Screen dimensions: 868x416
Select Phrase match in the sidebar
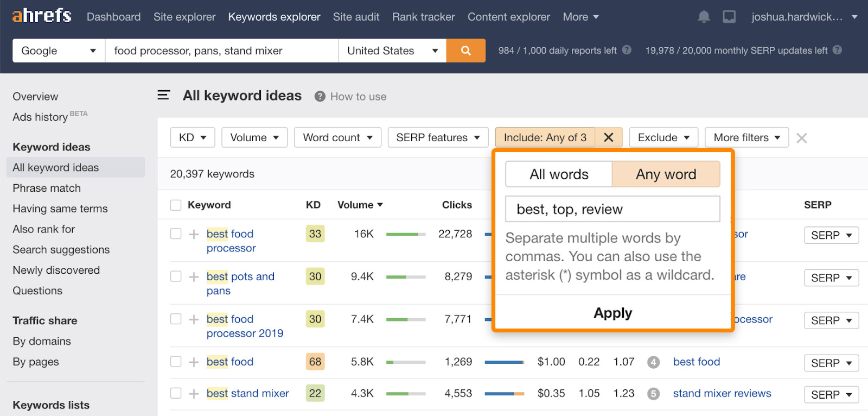(47, 188)
